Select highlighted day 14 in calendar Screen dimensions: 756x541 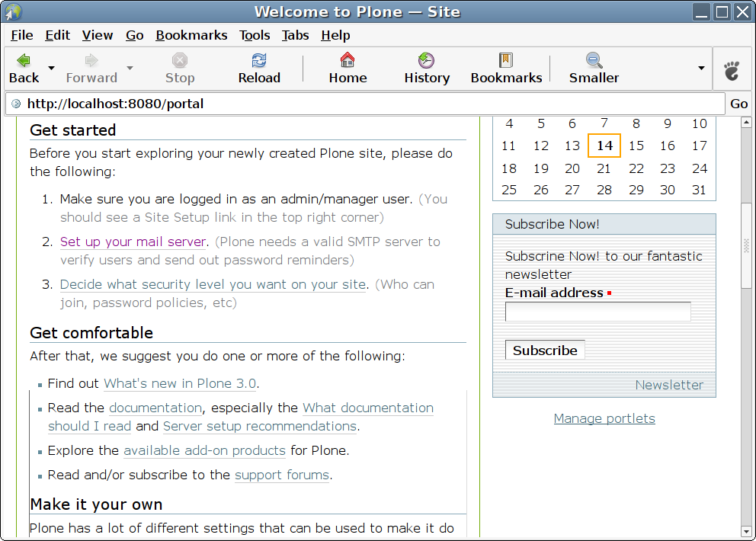pos(604,146)
